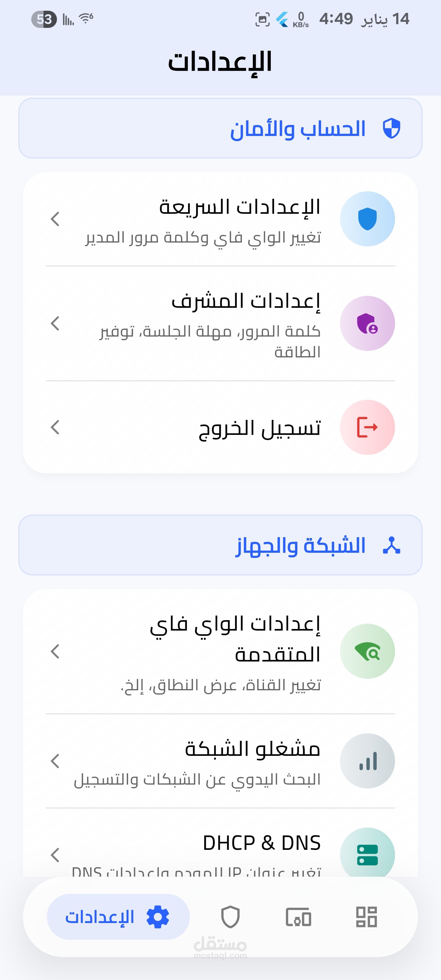Viewport: 441px width, 980px height.
Task: Open the shield tab in bottom navigation
Action: [x=230, y=917]
